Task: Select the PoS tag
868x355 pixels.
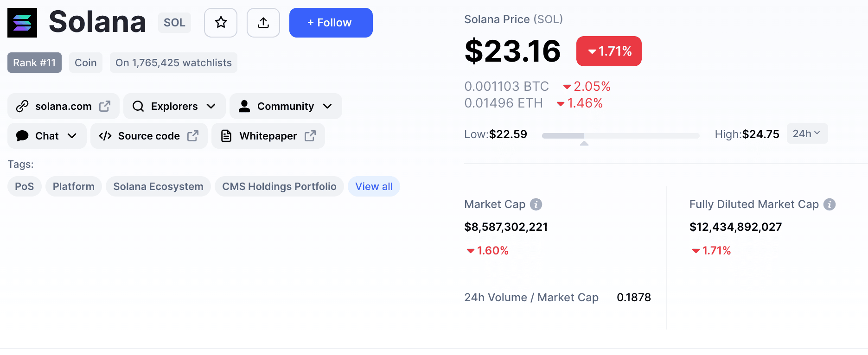Action: click(25, 186)
